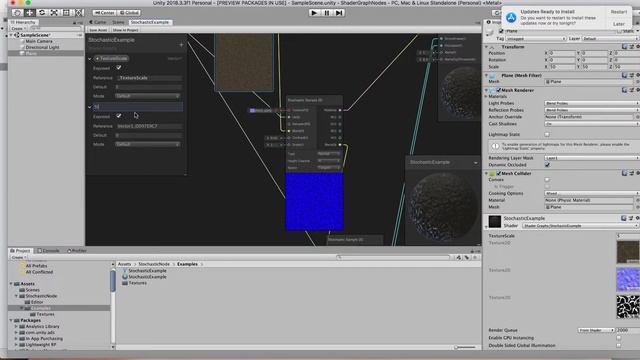Screen dimensions: 640x360
Task: Open Mode dropdown for second property
Action: click(147, 144)
